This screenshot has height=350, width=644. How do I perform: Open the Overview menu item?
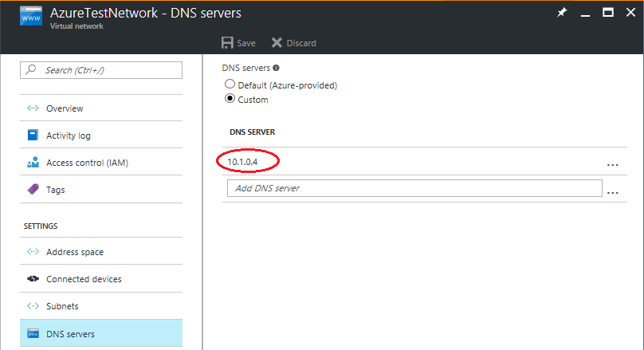[x=101, y=108]
